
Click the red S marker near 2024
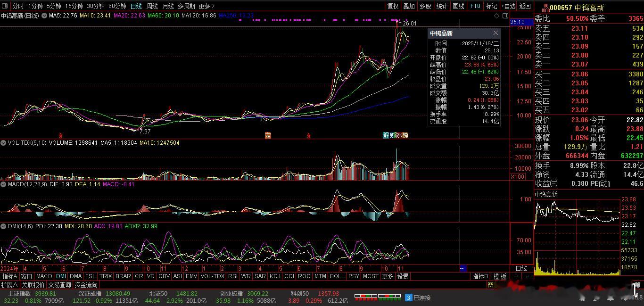(60, 135)
